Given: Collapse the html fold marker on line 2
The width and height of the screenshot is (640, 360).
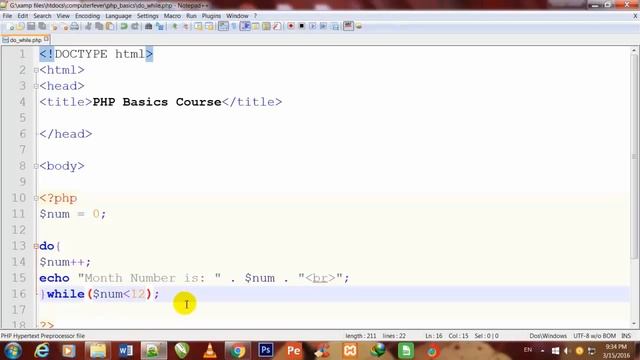Looking at the screenshot, I should coord(36,70).
